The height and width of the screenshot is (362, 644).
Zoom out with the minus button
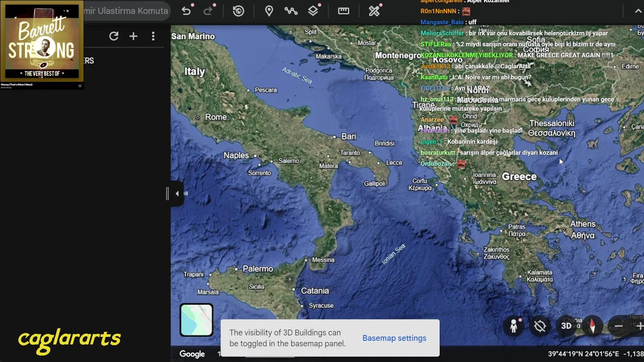click(618, 326)
